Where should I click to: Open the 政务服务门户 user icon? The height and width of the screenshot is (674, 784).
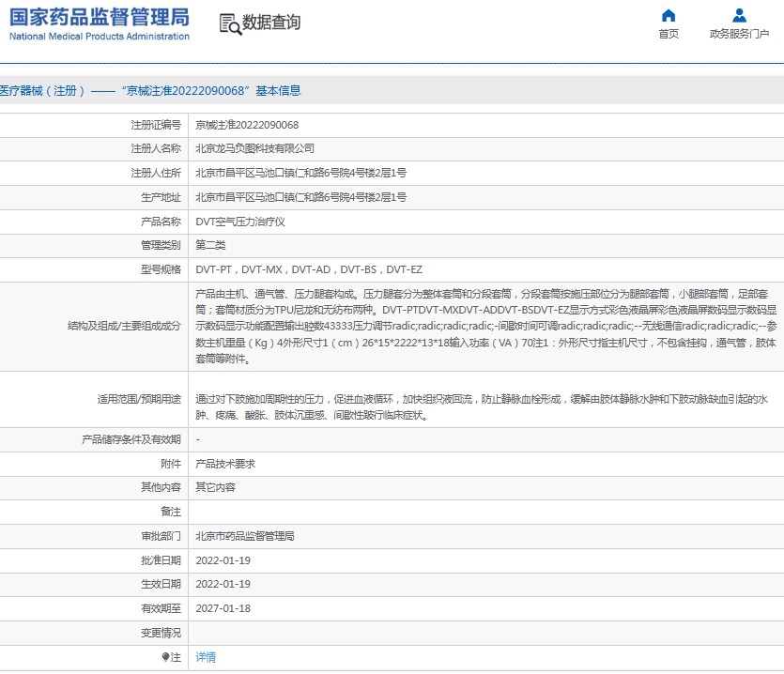click(739, 16)
